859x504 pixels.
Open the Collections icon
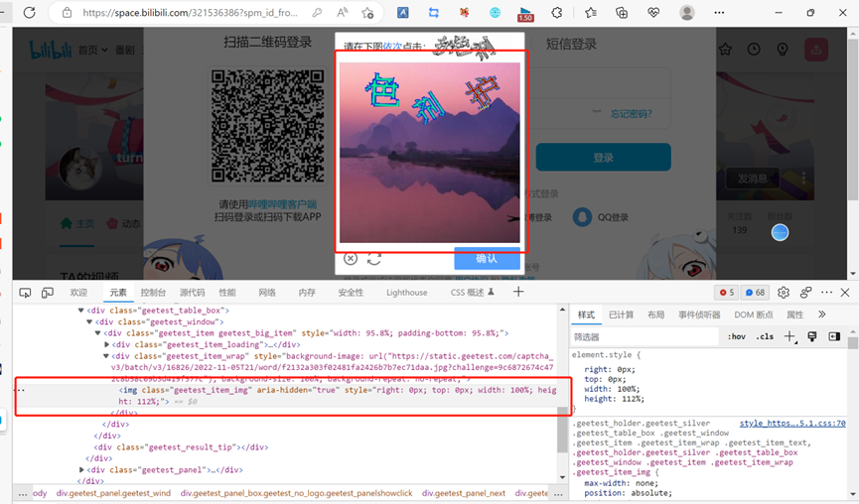pos(622,12)
